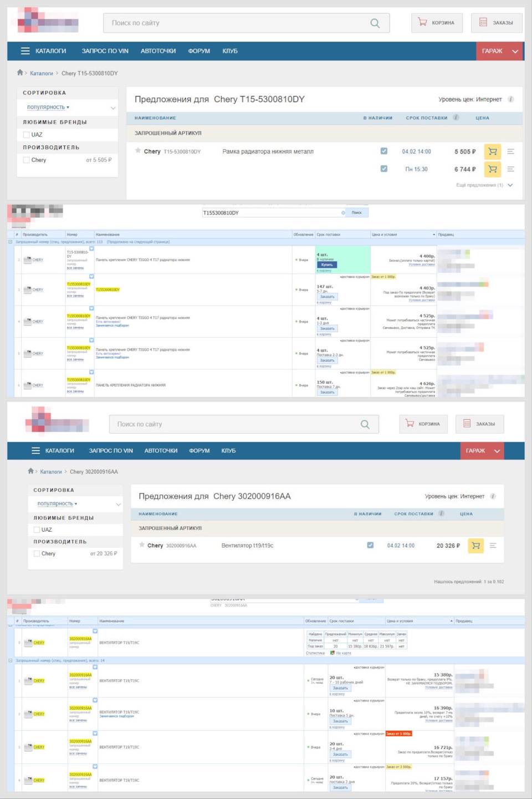Tick the Chery от 20 326 ₽ manufacturer checkbox
The width and height of the screenshot is (532, 799).
(x=37, y=553)
